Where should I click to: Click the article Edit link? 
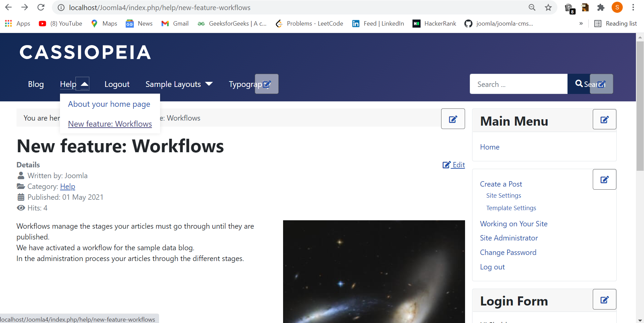point(454,165)
